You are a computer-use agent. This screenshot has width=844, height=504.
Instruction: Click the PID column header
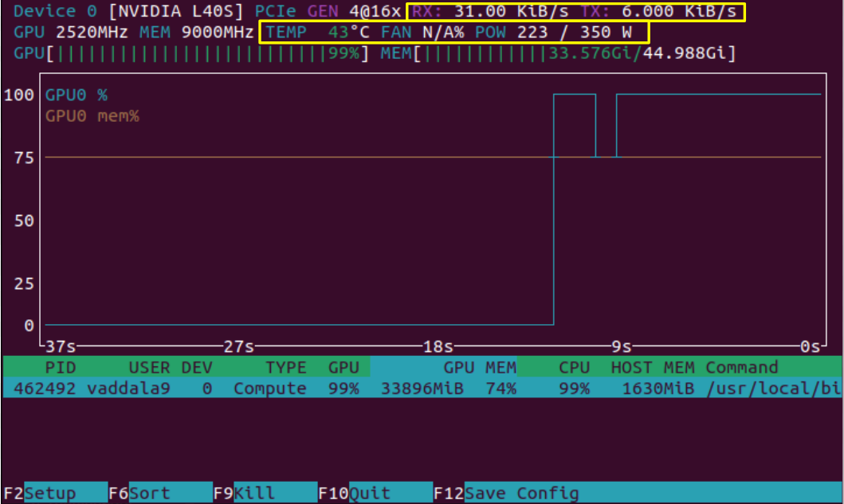60,367
